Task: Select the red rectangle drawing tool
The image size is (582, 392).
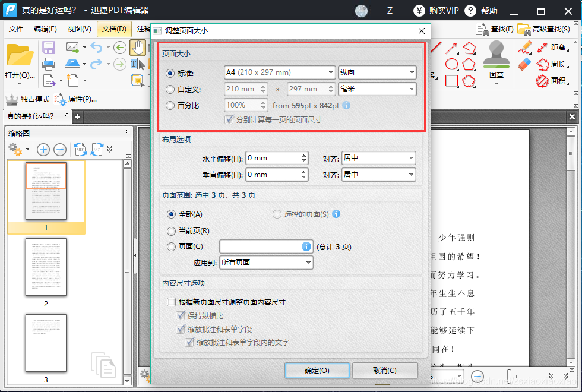Action: tap(452, 81)
